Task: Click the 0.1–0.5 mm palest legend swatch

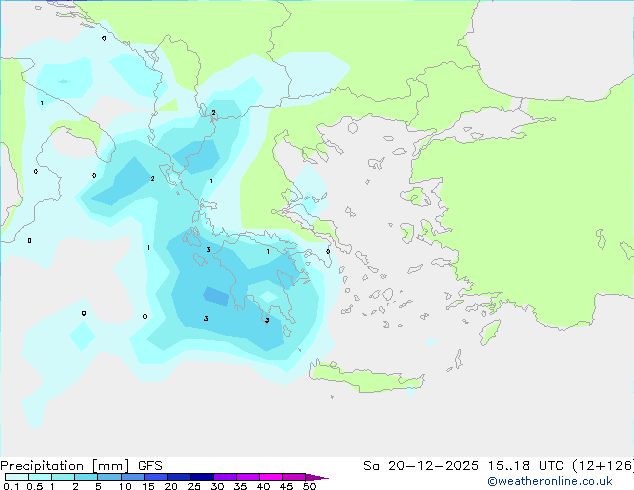Action: click(17, 477)
